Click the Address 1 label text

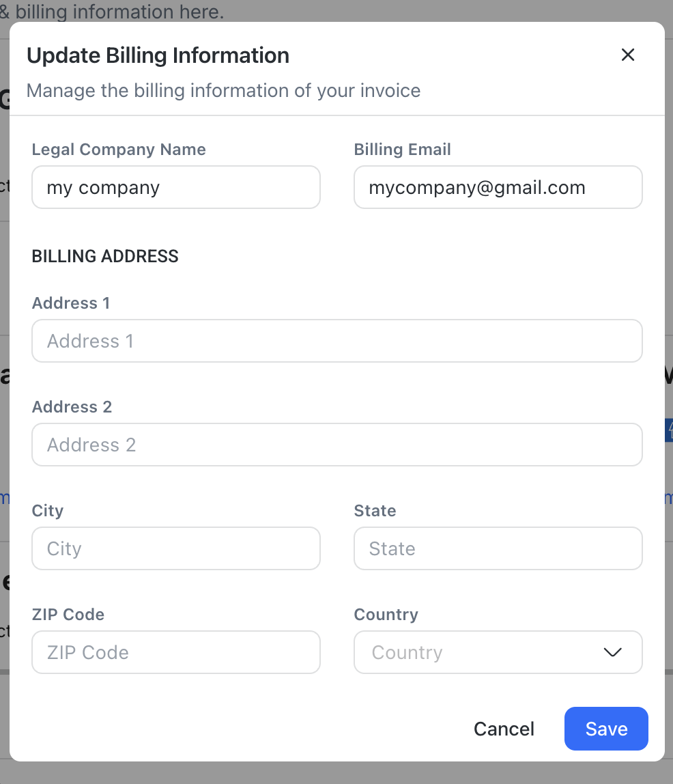71,303
